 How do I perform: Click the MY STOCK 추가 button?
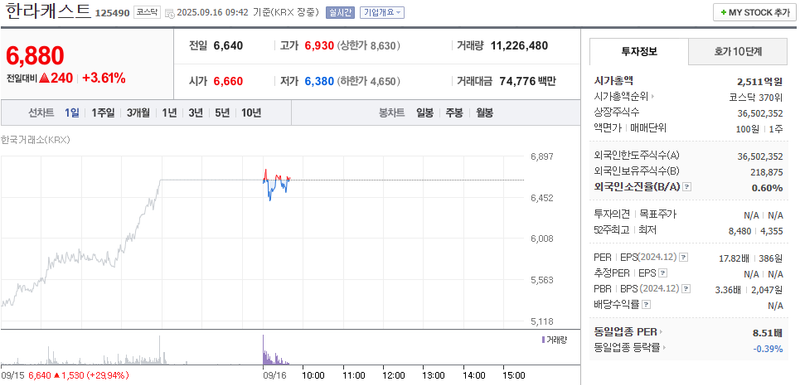(754, 12)
